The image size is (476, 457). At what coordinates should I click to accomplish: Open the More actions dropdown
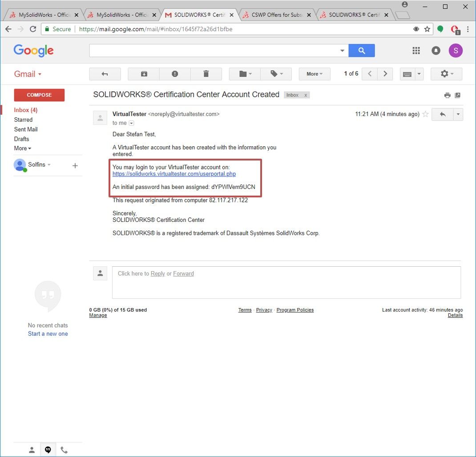point(314,74)
